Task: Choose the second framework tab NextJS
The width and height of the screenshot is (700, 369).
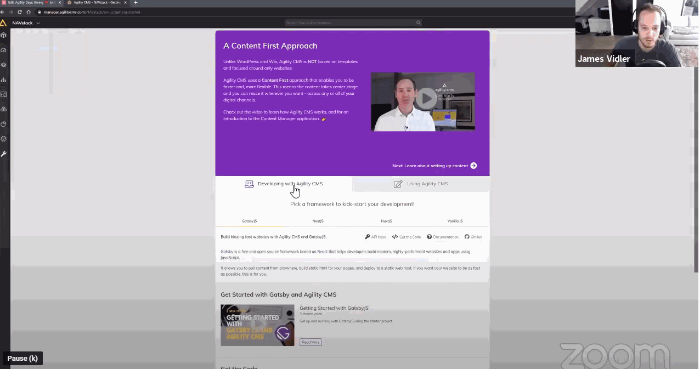Action: pos(318,221)
